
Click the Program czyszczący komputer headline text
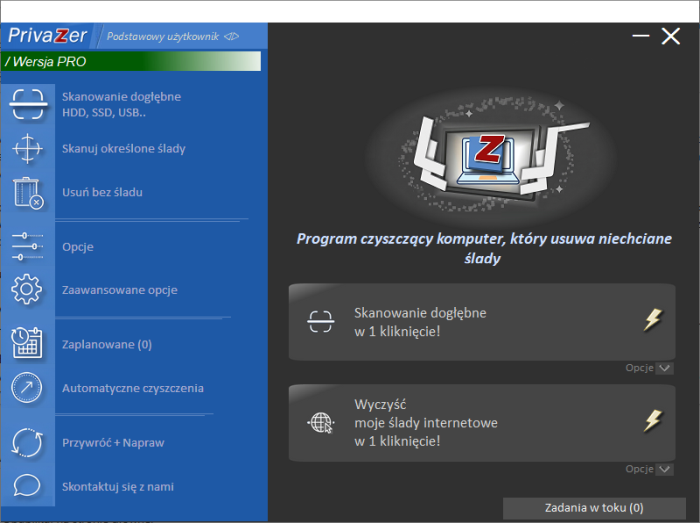tap(484, 248)
